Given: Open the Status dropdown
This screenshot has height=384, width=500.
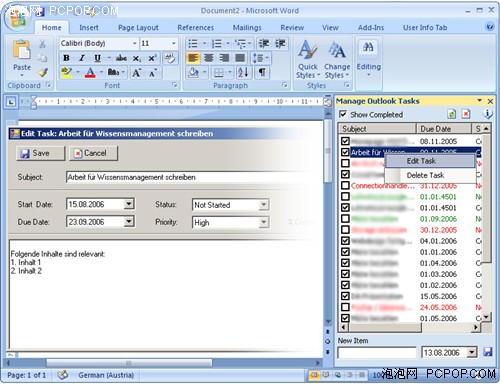Looking at the screenshot, I should click(x=264, y=204).
